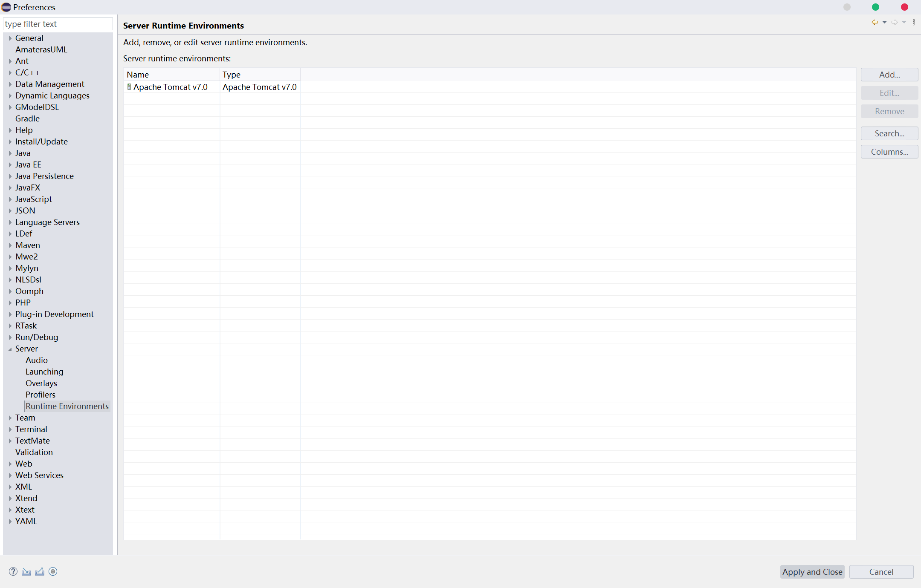The image size is (921, 588).
Task: Click the Oomph preference recorder icon
Action: coord(53,571)
